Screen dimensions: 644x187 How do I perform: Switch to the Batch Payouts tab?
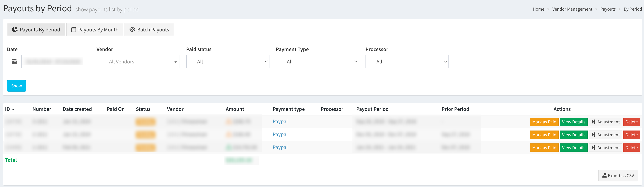pyautogui.click(x=149, y=29)
